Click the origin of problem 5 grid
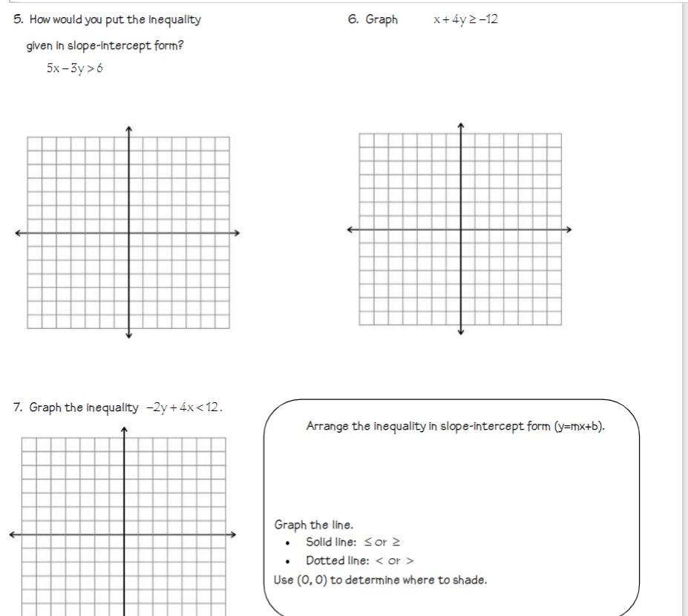The width and height of the screenshot is (688, 616). 128,232
